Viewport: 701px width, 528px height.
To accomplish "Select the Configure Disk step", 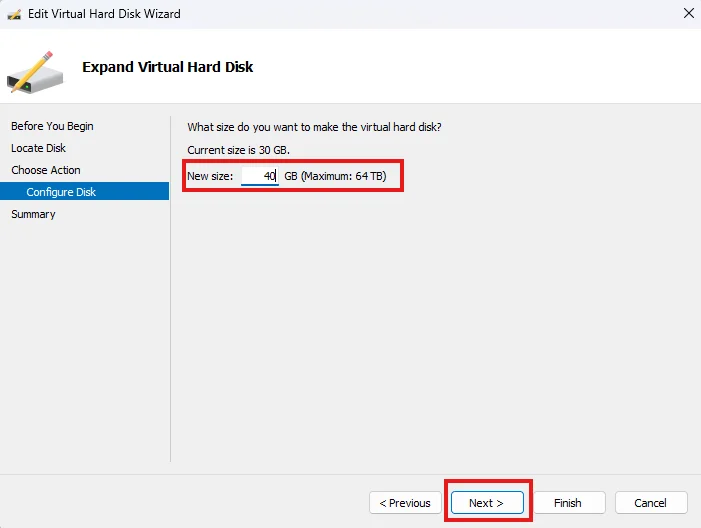I will [84, 191].
